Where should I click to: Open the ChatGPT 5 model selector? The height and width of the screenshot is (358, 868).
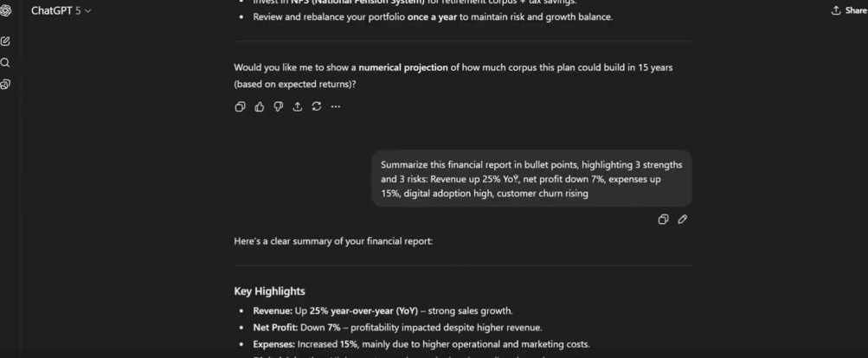tap(61, 10)
